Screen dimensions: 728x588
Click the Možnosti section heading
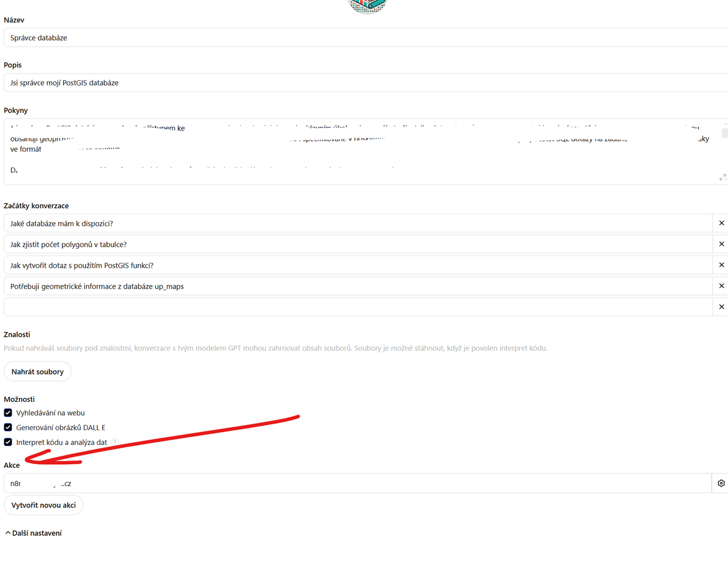[19, 399]
